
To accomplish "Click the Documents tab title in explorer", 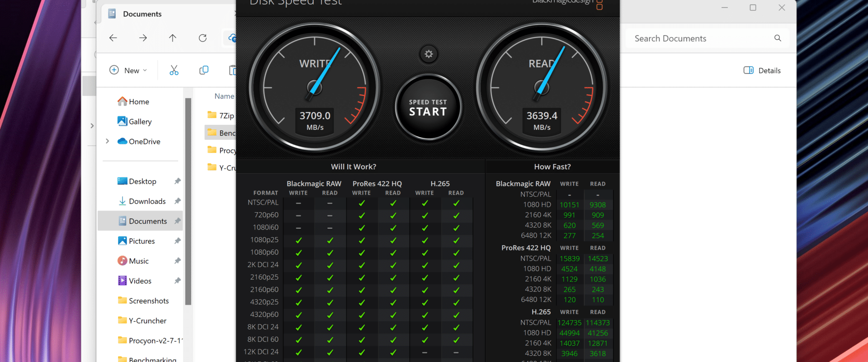I will [x=142, y=14].
